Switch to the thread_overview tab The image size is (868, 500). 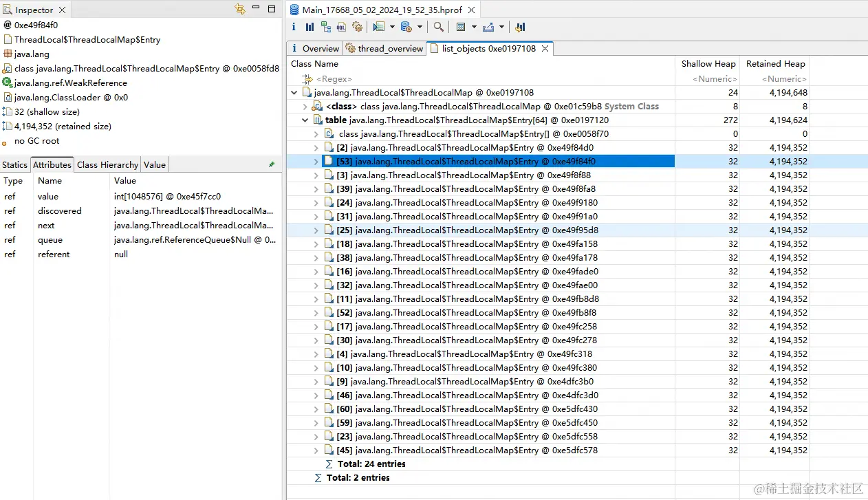[x=384, y=48]
